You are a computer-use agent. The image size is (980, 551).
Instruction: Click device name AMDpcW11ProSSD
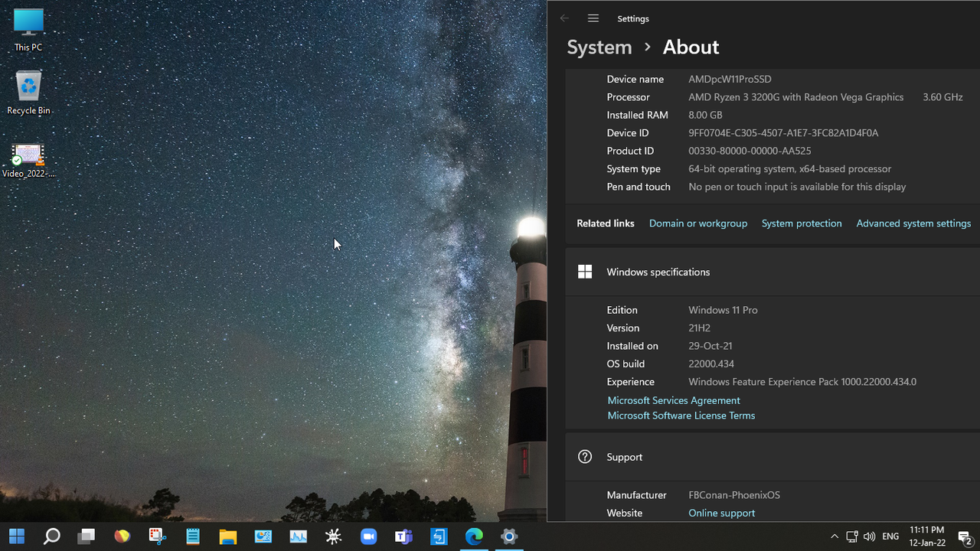730,79
